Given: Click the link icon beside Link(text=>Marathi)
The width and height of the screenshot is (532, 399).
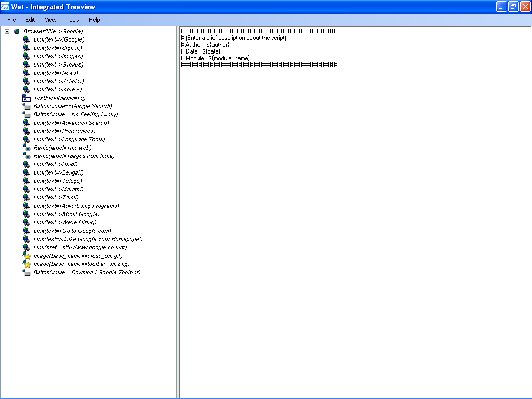Looking at the screenshot, I should click(26, 189).
